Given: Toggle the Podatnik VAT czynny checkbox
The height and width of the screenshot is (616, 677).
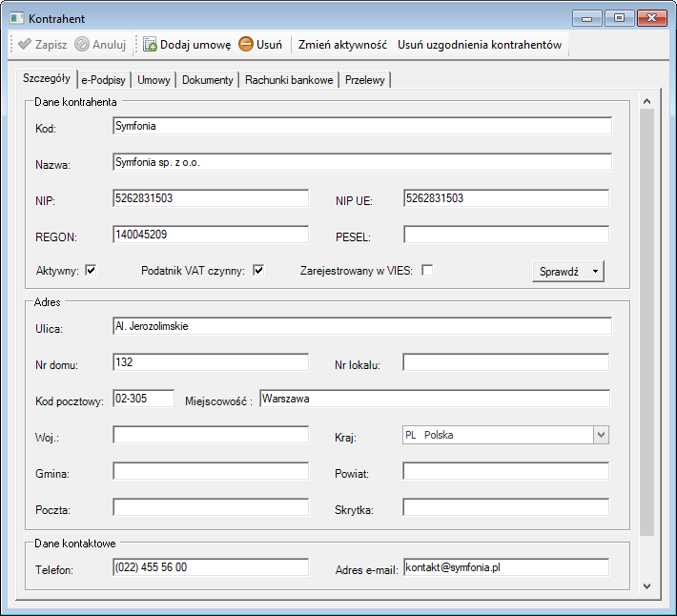Looking at the screenshot, I should (258, 271).
